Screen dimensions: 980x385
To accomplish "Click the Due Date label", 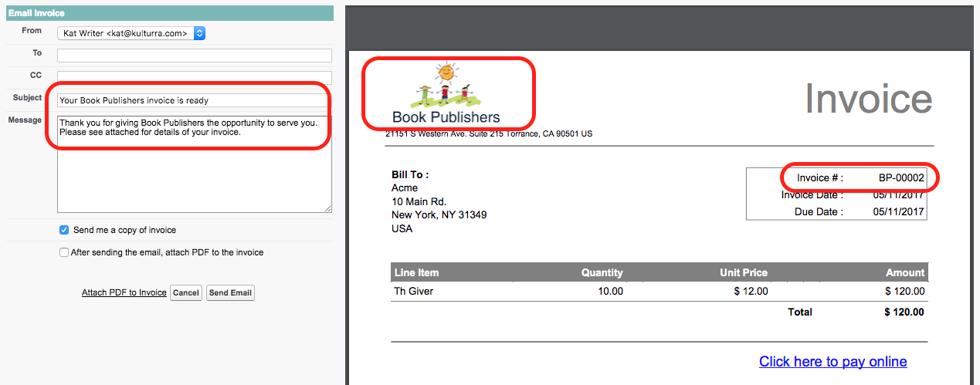I will point(819,211).
